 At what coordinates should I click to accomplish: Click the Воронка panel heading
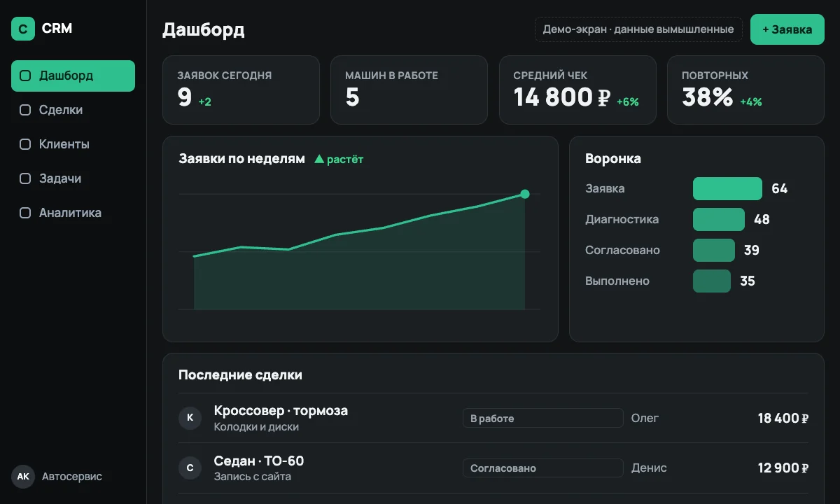pos(613,159)
